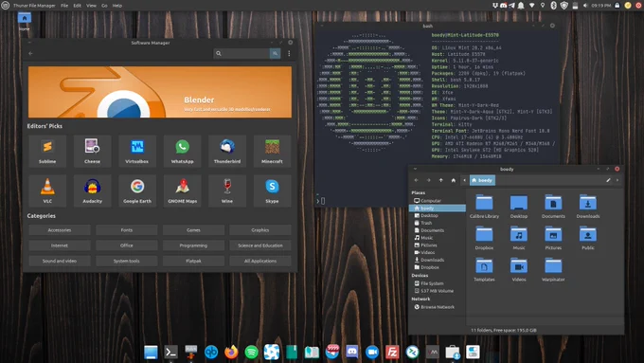Open the Wine app tile
Screen dimensions: 644x363
pyautogui.click(x=227, y=191)
